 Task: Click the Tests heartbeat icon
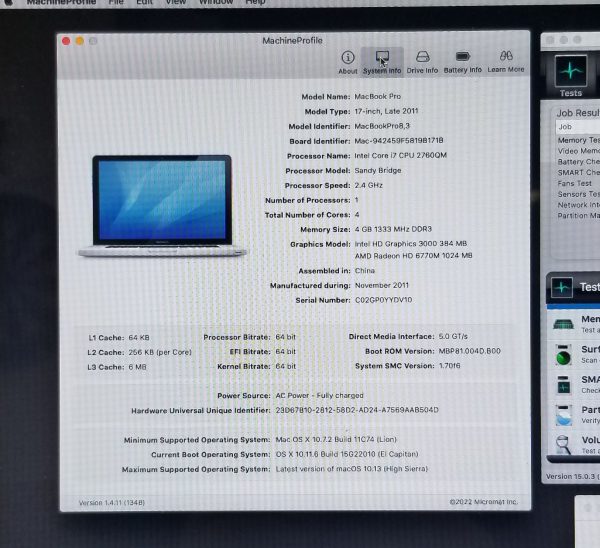click(571, 75)
